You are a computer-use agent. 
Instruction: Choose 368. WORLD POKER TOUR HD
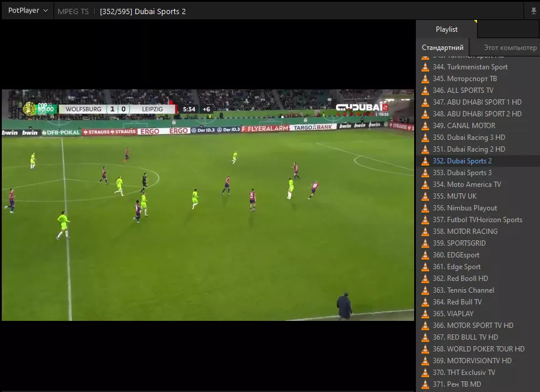[x=478, y=349]
